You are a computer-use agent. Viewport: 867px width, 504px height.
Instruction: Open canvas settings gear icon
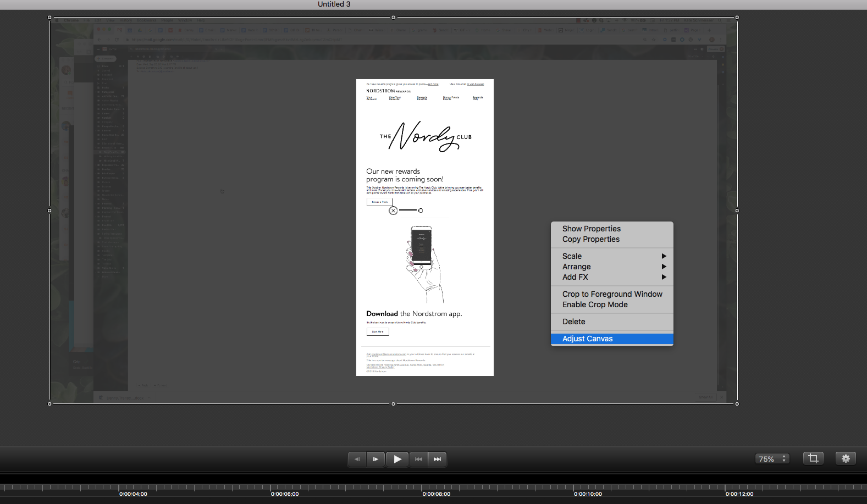(846, 458)
